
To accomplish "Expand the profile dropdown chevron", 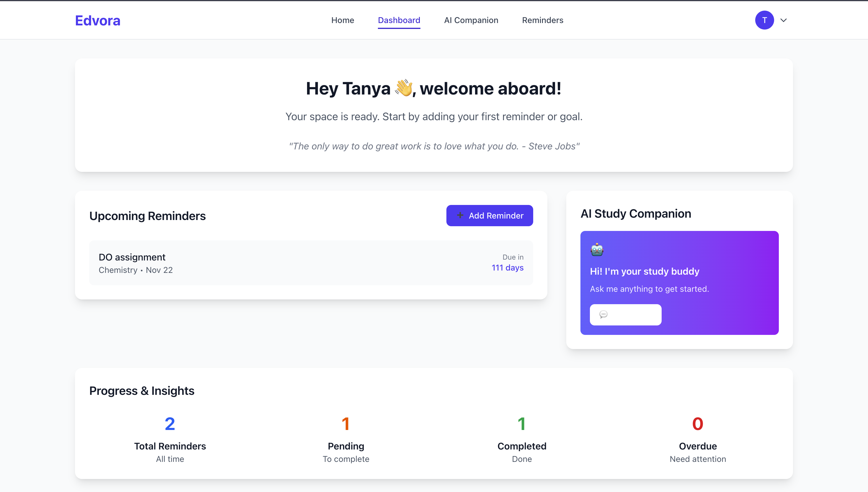I will coord(784,20).
